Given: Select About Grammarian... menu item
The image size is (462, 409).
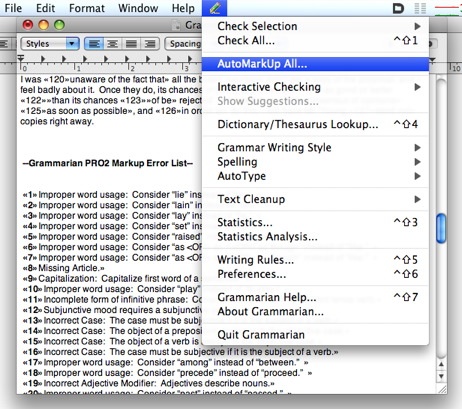Looking at the screenshot, I should pos(315,311).
